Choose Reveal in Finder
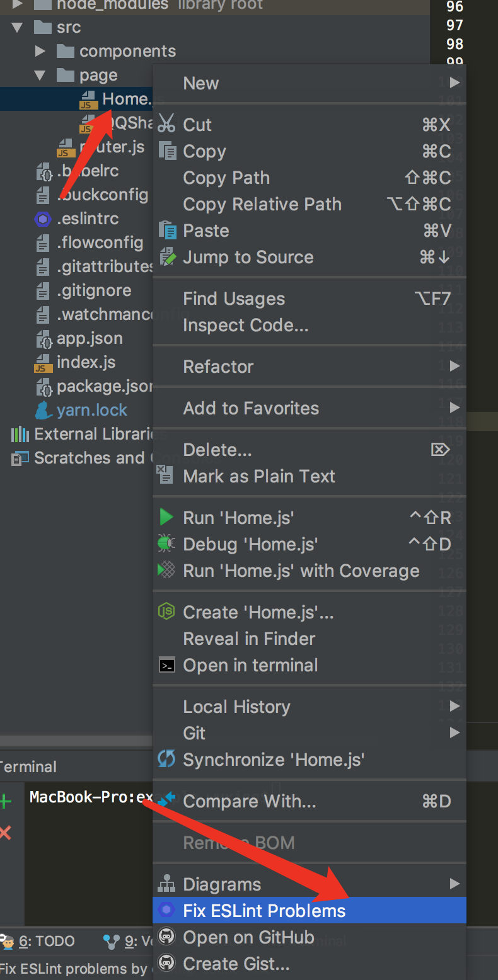Image resolution: width=498 pixels, height=980 pixels. tap(249, 639)
